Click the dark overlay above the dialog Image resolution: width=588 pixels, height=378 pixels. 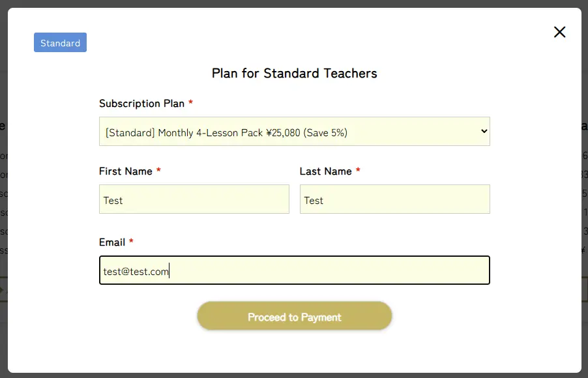pyautogui.click(x=294, y=3)
